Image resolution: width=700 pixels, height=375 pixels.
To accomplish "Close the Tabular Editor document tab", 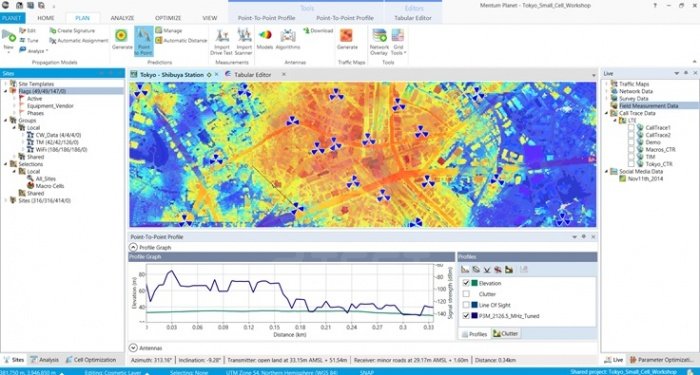I will click(283, 74).
